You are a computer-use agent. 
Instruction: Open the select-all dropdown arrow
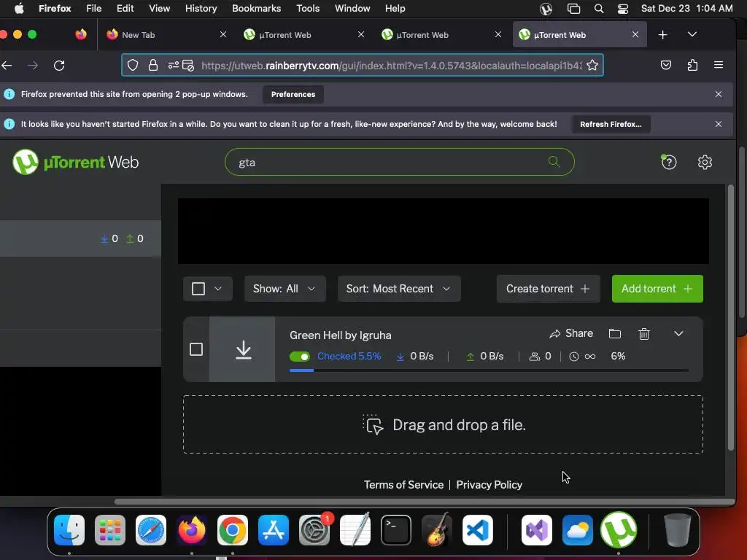point(218,289)
